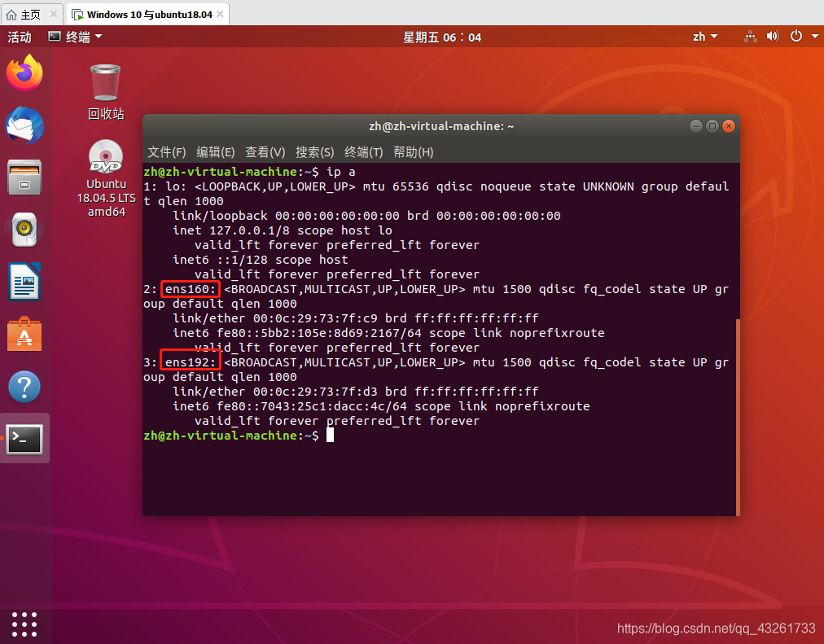Click the terminal title zh@zh-virtual-machine: ~
Image resolution: width=824 pixels, height=644 pixels.
pos(441,126)
